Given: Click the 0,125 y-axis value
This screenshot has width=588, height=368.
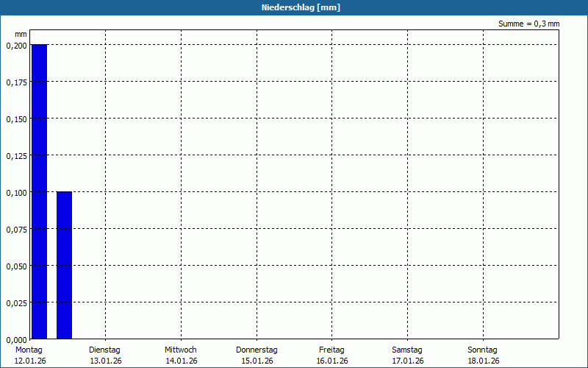Looking at the screenshot, I should (17, 156).
